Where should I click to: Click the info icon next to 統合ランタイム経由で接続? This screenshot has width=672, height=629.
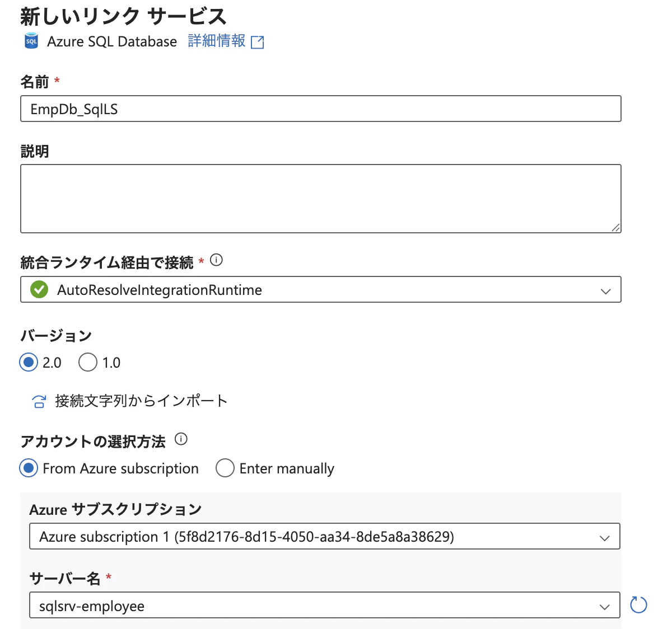click(216, 260)
